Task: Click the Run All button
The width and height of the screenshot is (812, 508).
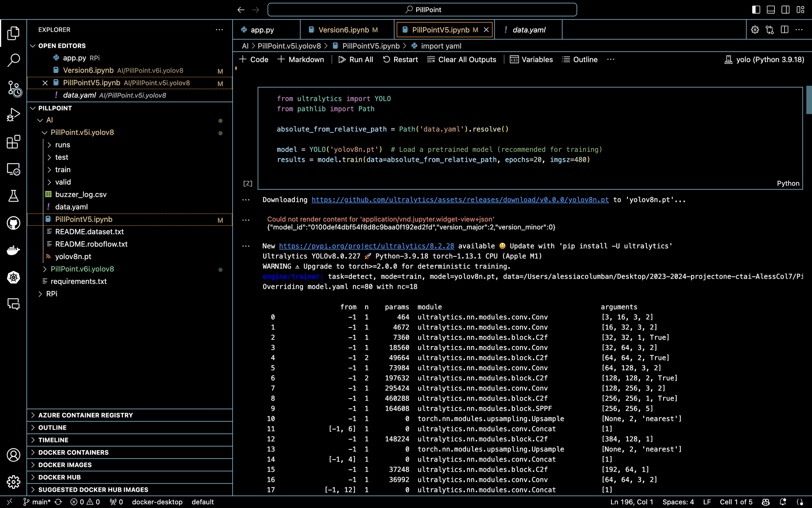Action: click(x=356, y=60)
